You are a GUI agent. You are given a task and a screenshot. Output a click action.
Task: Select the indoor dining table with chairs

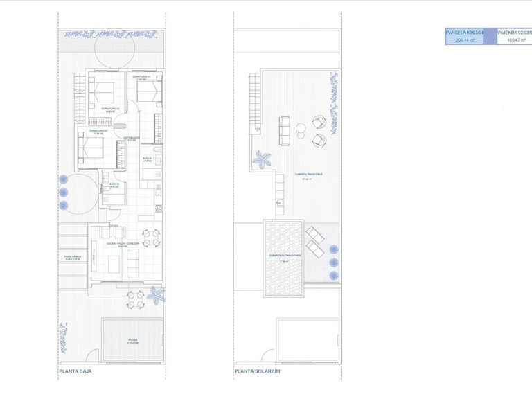click(150, 238)
